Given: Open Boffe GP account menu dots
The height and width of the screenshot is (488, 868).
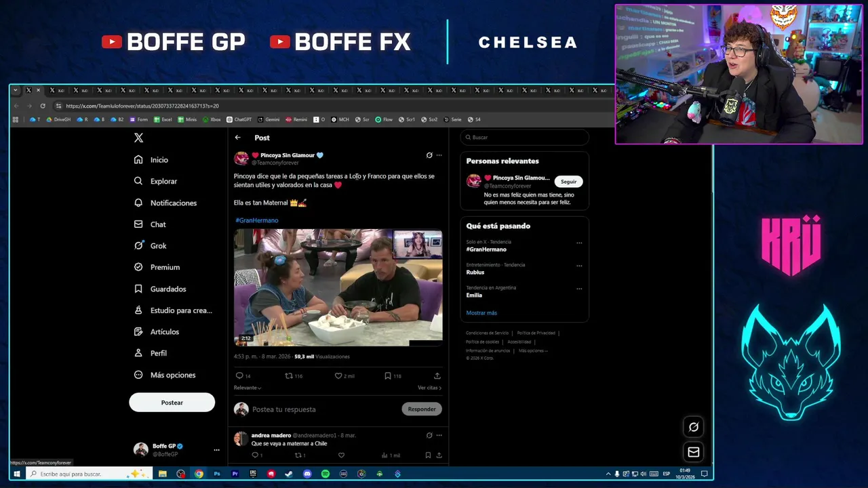Looking at the screenshot, I should click(x=216, y=450).
